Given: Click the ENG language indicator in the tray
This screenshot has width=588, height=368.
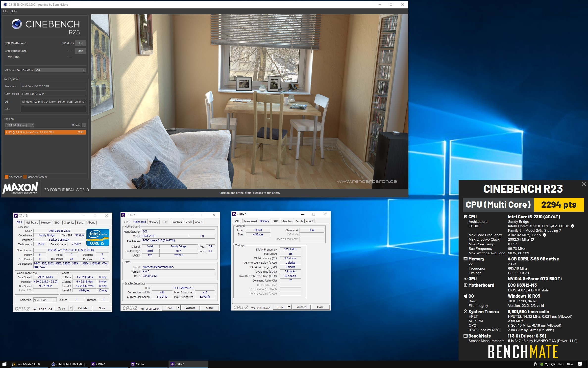Looking at the screenshot, I should (x=561, y=364).
